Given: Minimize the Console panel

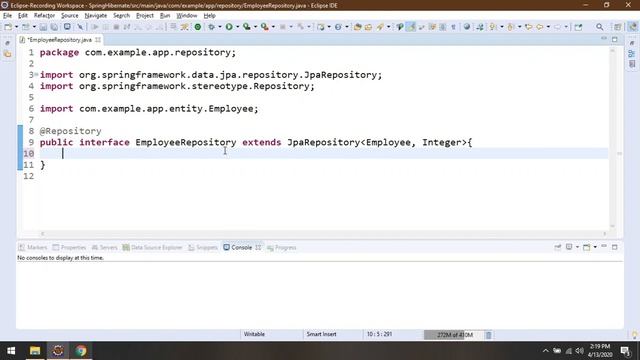Looking at the screenshot, I should coord(604,247).
